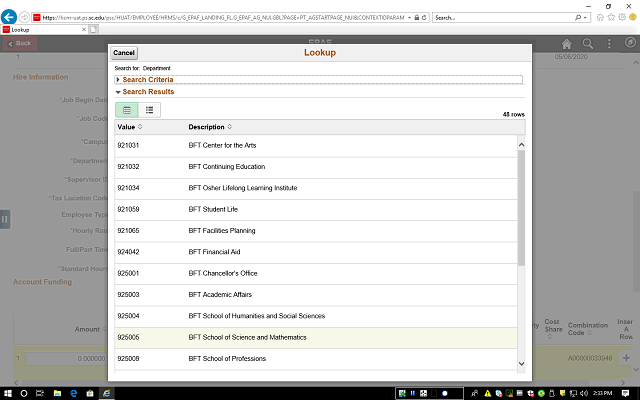
Task: Sort by Value column arrows
Action: (140, 127)
